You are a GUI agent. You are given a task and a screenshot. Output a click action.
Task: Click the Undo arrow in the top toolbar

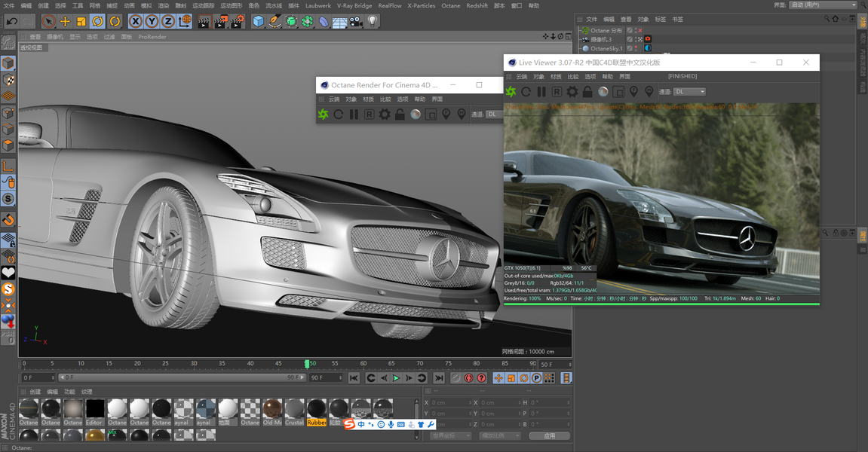coord(11,22)
